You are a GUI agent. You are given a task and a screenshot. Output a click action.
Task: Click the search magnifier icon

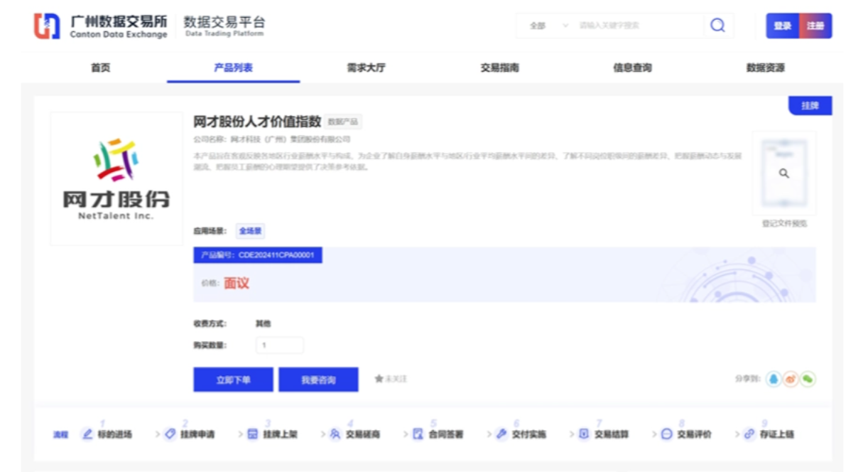click(x=717, y=26)
